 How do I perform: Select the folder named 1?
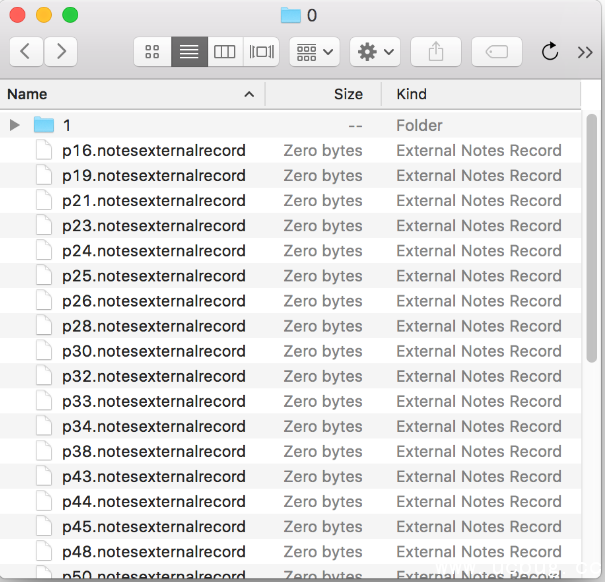point(67,125)
